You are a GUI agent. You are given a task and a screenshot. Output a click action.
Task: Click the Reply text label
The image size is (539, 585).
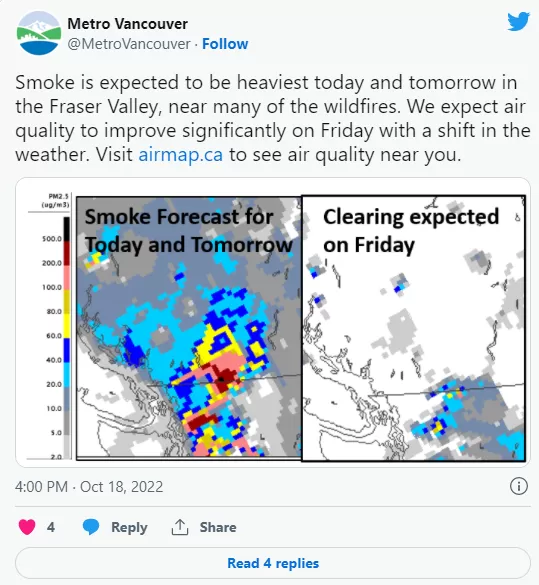pyautogui.click(x=129, y=527)
